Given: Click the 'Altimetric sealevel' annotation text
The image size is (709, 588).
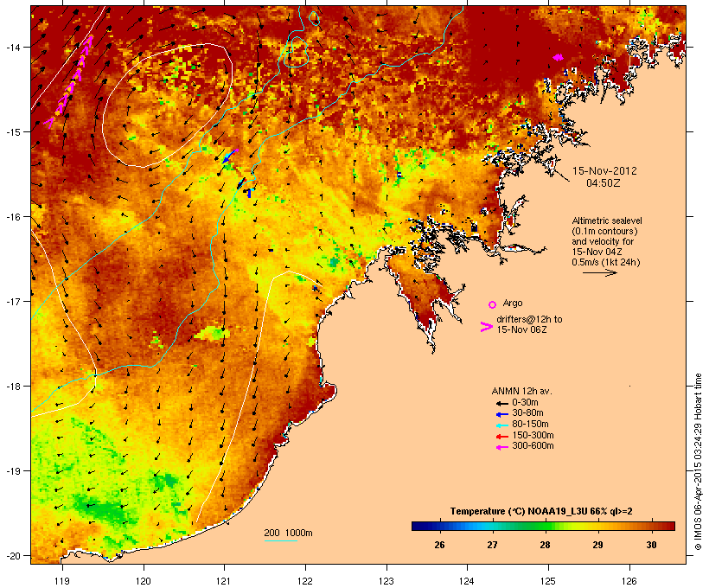Looking at the screenshot, I should tap(607, 220).
